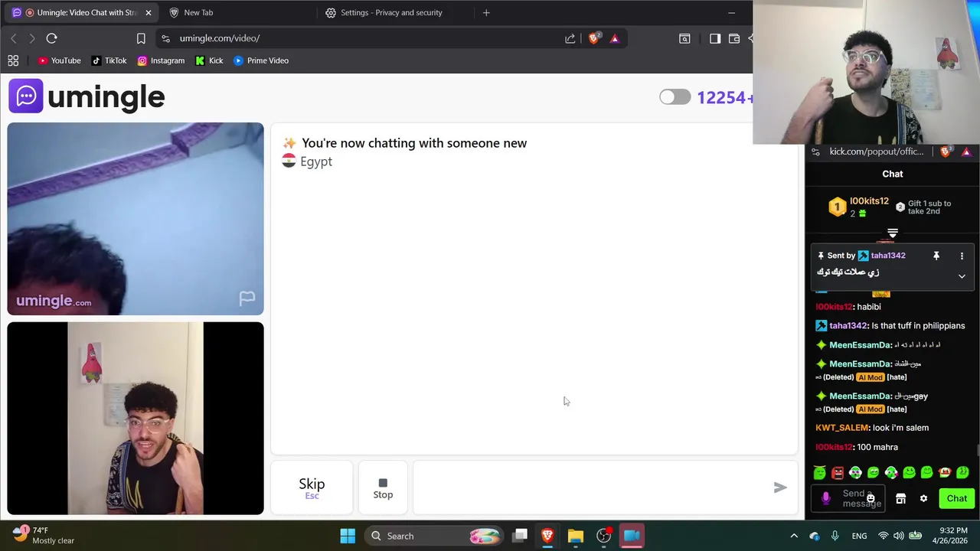
Task: Click the umingle wordmark
Action: pos(106,97)
